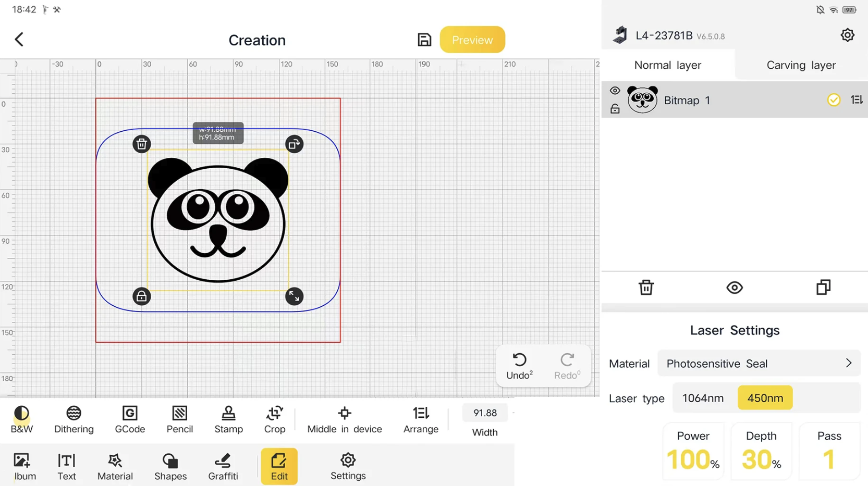Image resolution: width=868 pixels, height=486 pixels.
Task: Open the Preview
Action: click(472, 40)
